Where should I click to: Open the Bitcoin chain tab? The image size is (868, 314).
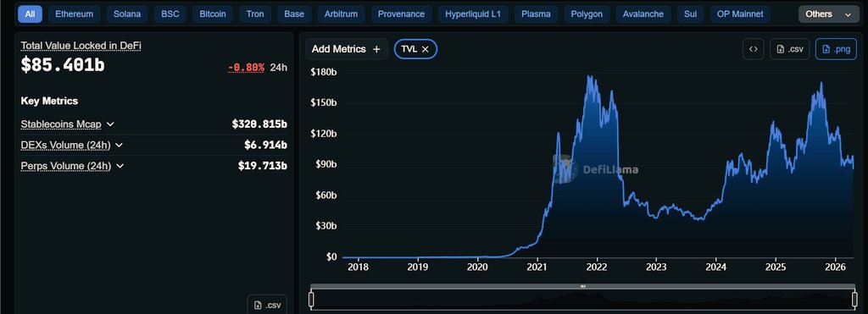click(x=213, y=14)
